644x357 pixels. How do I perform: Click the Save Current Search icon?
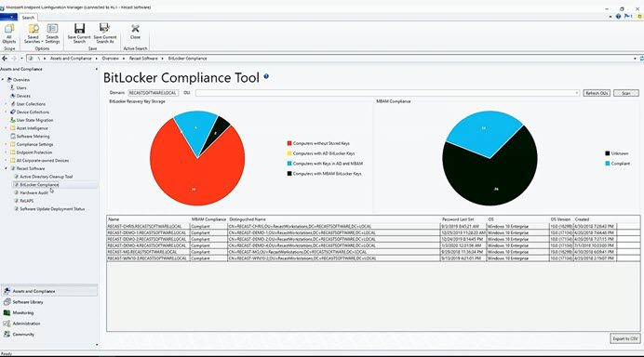tap(79, 33)
